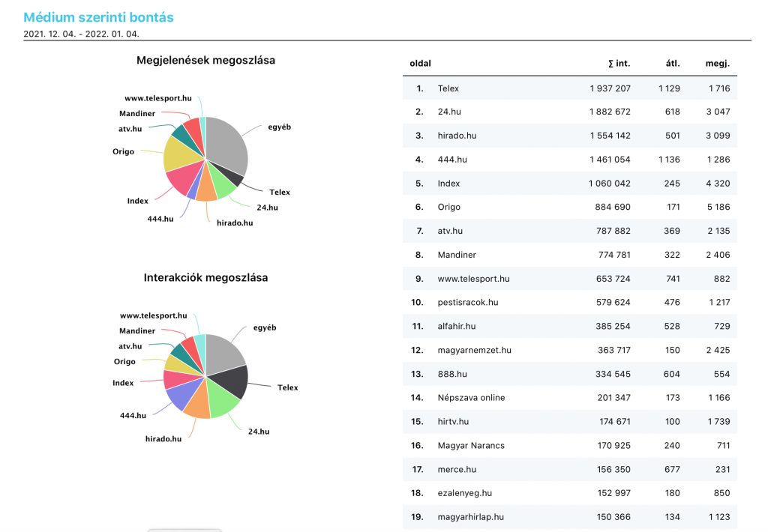Click the Médium szerinti bontás heading
768x532 pixels.
pos(98,17)
